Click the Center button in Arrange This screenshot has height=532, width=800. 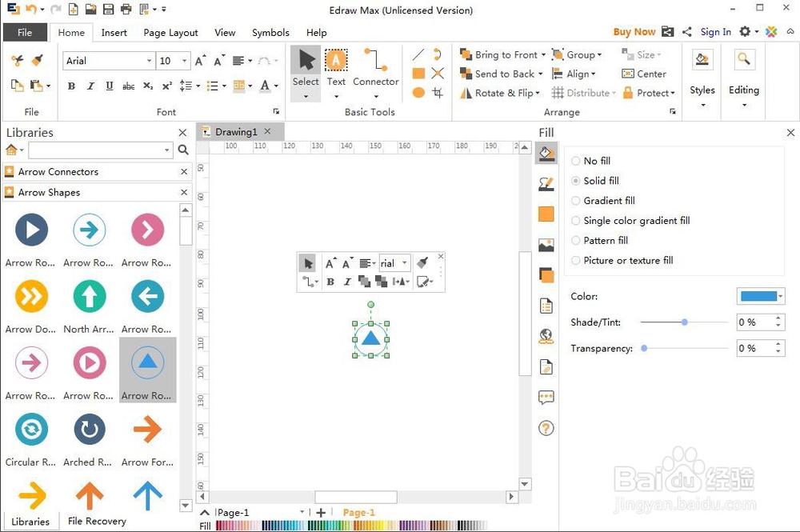[x=644, y=74]
